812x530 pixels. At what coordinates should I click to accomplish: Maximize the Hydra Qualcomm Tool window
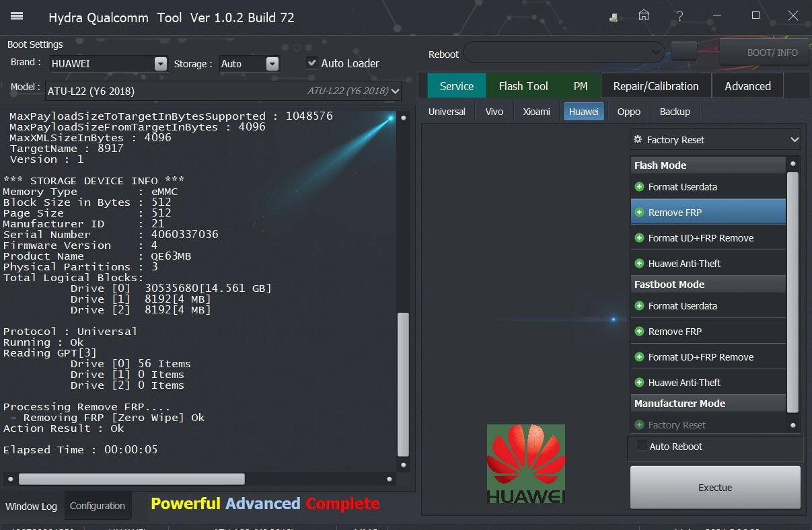click(755, 15)
